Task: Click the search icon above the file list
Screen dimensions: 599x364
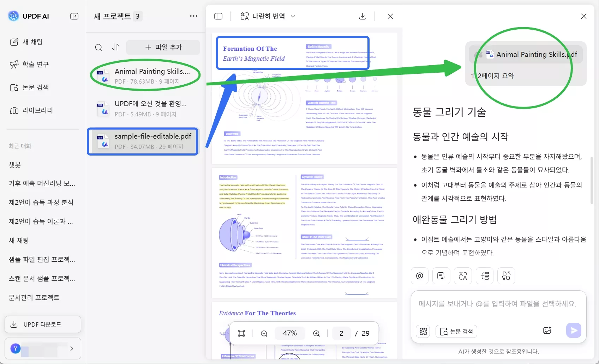Action: [x=98, y=47]
